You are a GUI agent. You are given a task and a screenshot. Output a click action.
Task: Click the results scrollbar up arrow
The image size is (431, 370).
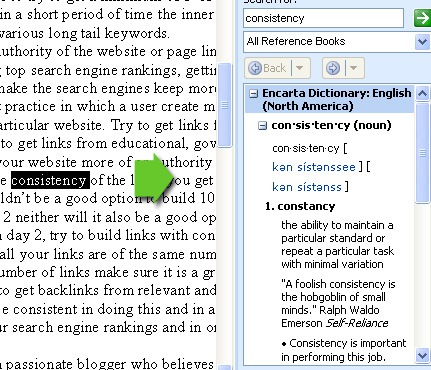[x=422, y=93]
